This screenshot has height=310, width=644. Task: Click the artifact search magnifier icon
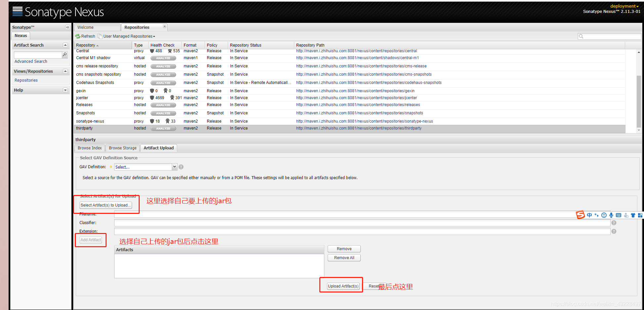[65, 55]
